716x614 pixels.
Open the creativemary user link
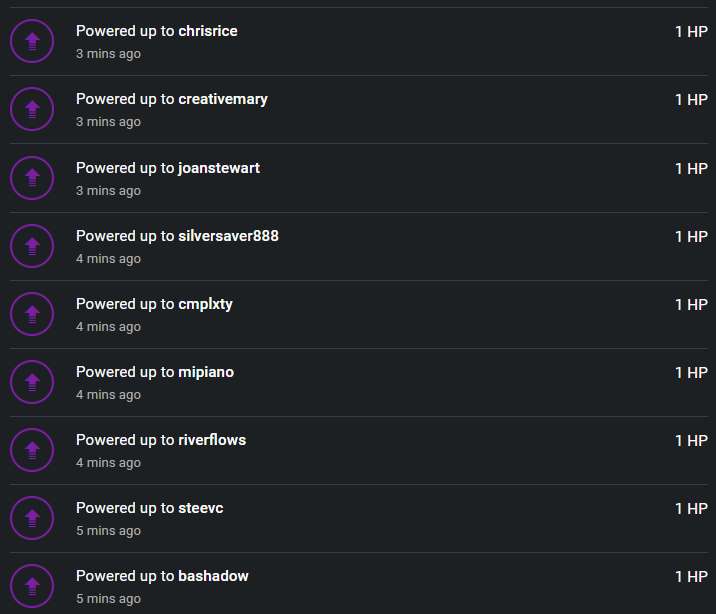pos(223,100)
